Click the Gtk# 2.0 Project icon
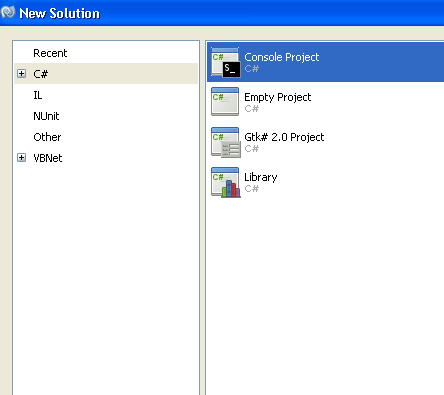 [x=226, y=142]
